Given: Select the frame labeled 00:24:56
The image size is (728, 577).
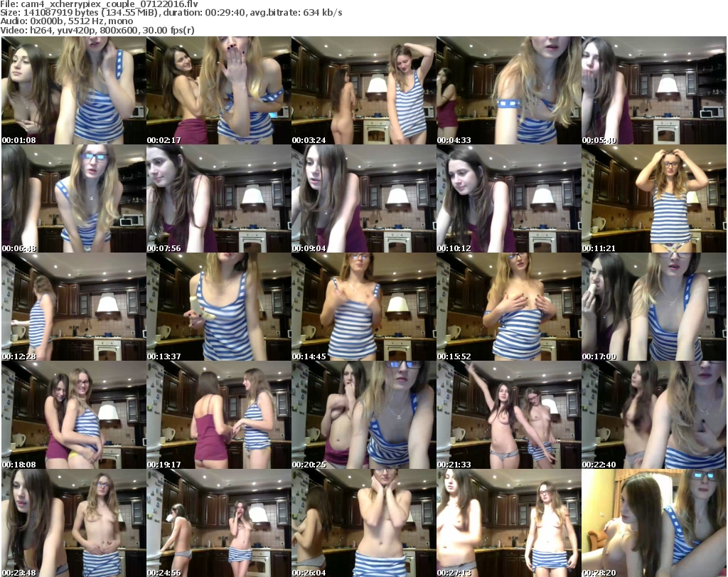Looking at the screenshot, I should [218, 524].
